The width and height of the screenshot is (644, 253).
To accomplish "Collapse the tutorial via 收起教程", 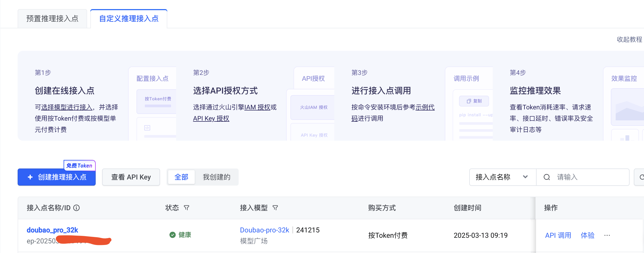I will click(x=629, y=40).
